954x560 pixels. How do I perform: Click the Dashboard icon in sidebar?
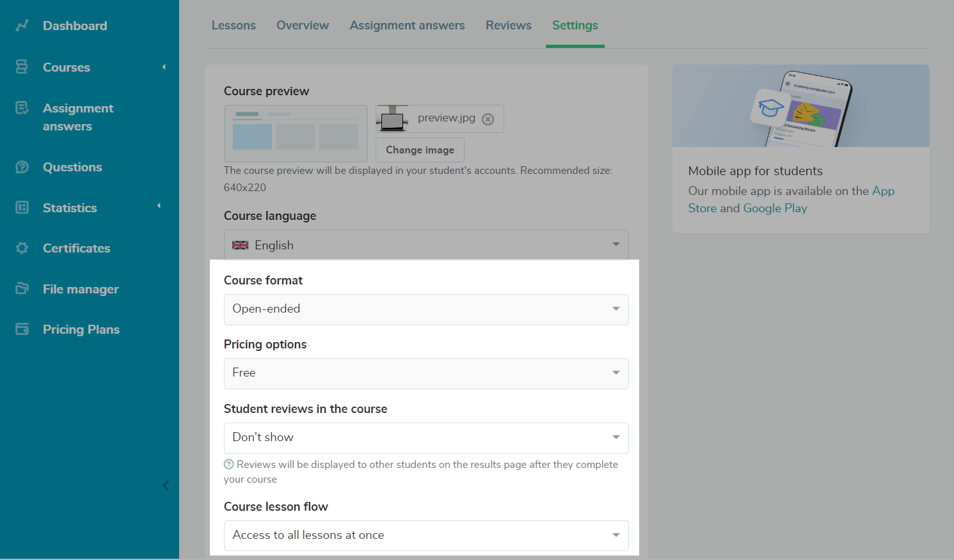[22, 26]
